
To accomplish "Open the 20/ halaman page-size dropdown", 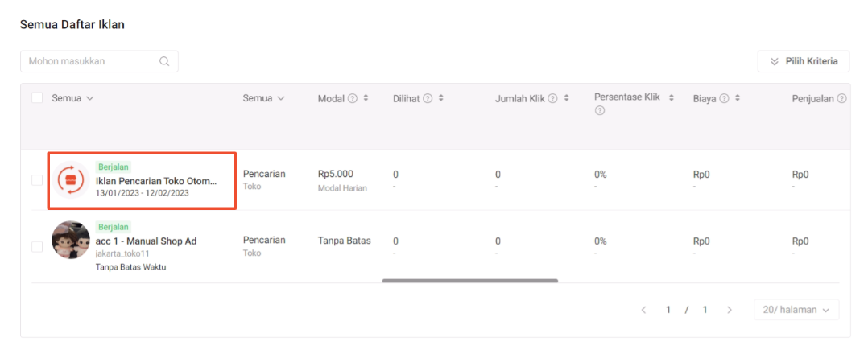I will [x=796, y=310].
